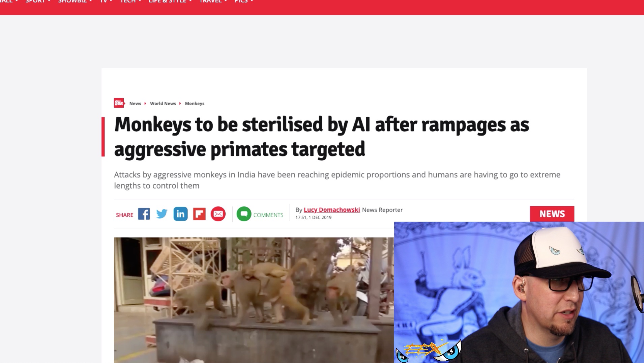Image resolution: width=644 pixels, height=363 pixels.
Task: Share article on Twitter
Action: [162, 214]
